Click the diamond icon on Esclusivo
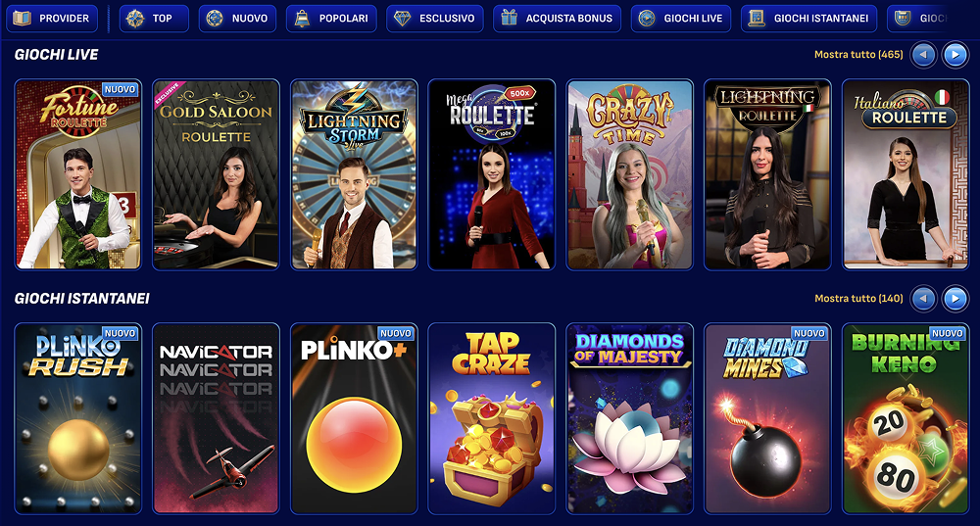The height and width of the screenshot is (526, 980). 403,19
